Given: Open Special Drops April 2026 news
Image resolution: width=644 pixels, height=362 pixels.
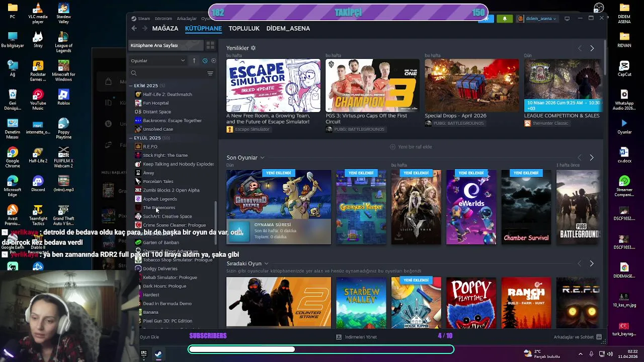Looking at the screenshot, I should point(471,85).
